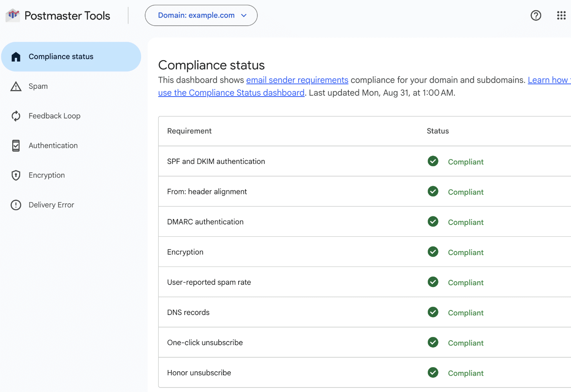Select Compliance status in sidebar
Screen dimensions: 571x392
coord(71,57)
